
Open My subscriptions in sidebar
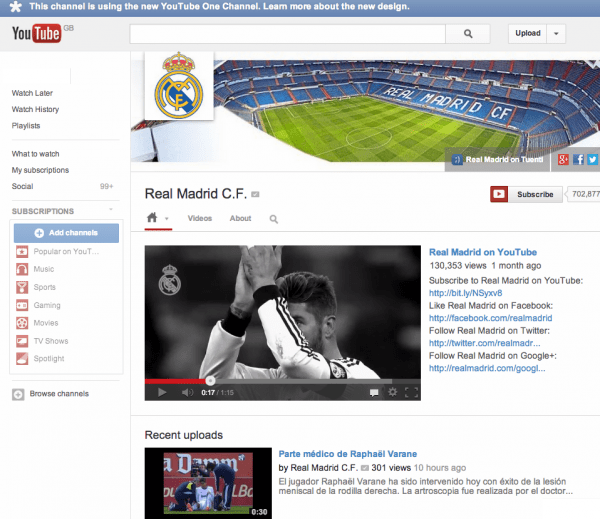(x=40, y=170)
